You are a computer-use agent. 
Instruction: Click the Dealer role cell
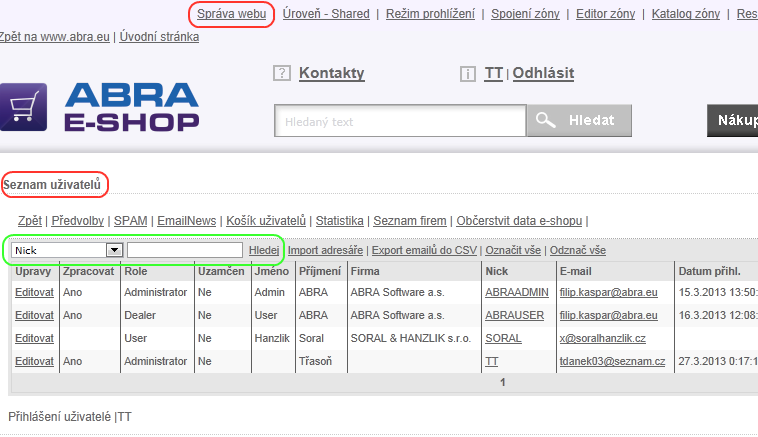[140, 315]
